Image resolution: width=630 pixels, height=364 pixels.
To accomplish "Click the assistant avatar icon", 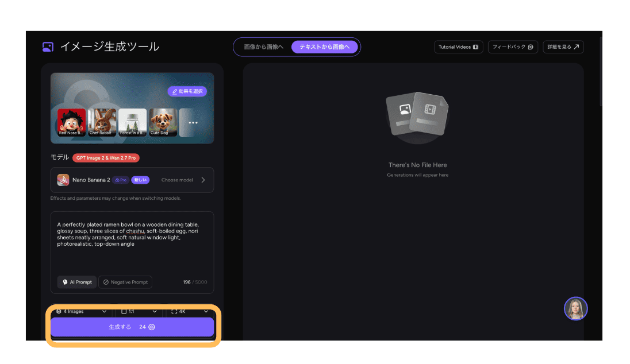I will pyautogui.click(x=575, y=309).
